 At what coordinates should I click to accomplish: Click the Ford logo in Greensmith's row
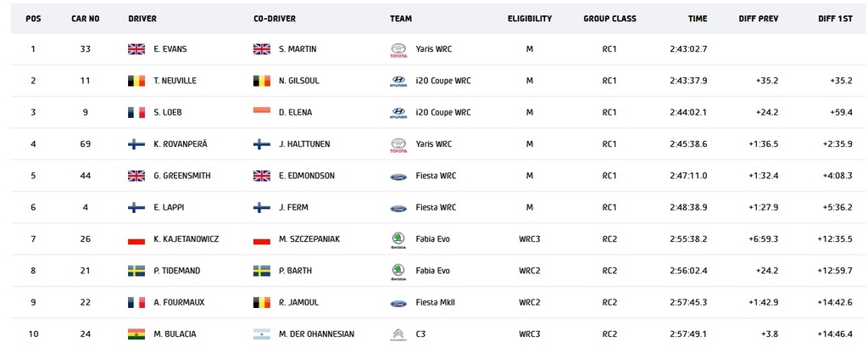[x=398, y=176]
